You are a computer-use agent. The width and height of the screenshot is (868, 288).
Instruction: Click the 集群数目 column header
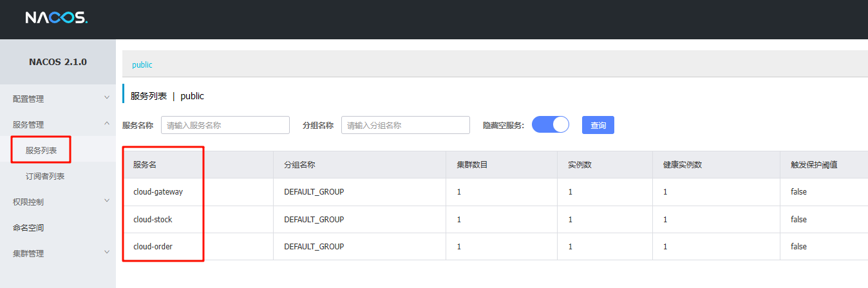(472, 164)
